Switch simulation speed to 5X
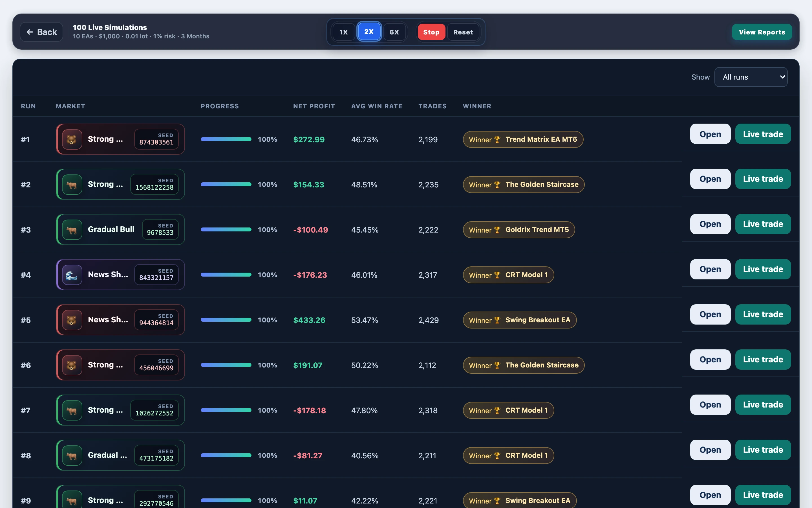 tap(395, 32)
